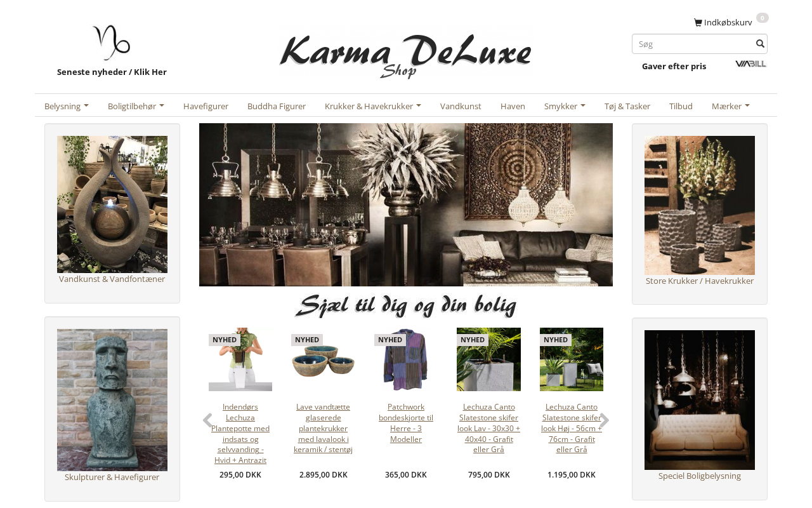Screen dimensions: 812x508
Task: Open the Gaver efter pris link
Action: (x=674, y=66)
